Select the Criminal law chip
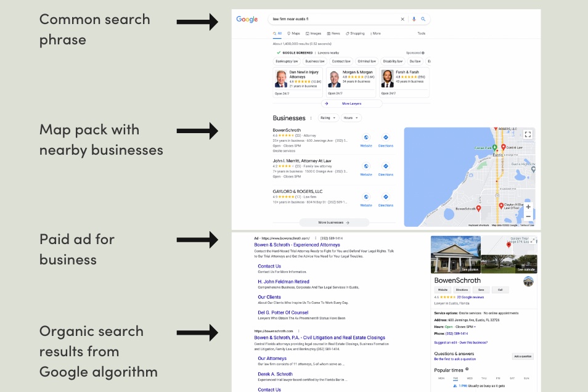 [367, 61]
